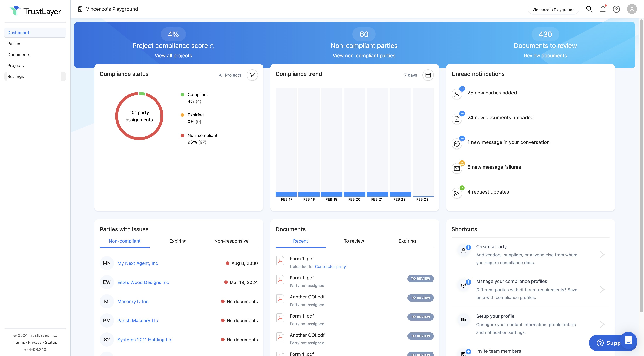Click the Create a party shortcut icon
The width and height of the screenshot is (644, 356).
(x=464, y=250)
